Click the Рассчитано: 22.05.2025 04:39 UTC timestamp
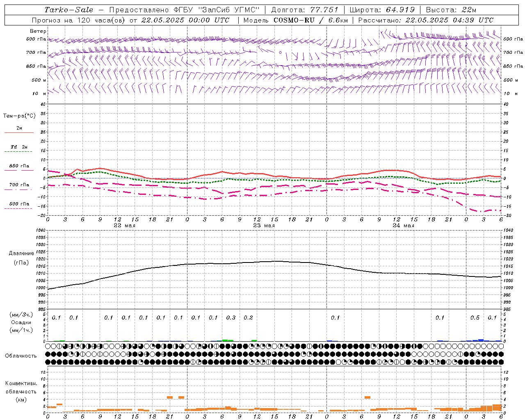 tap(426, 20)
